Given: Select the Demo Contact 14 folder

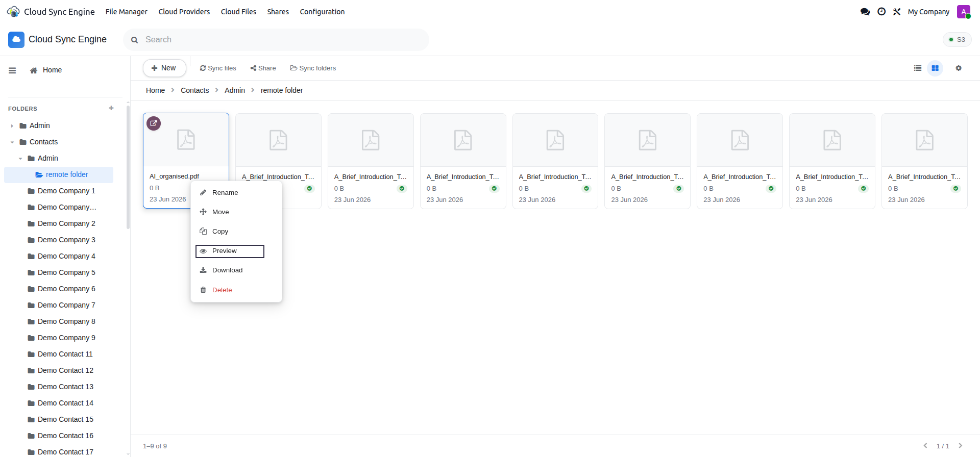Looking at the screenshot, I should click(x=65, y=403).
